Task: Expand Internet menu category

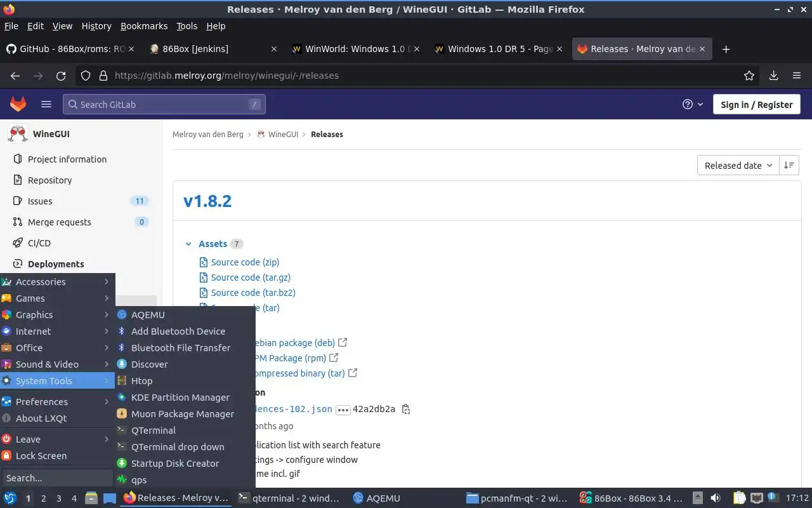Action: (57, 331)
